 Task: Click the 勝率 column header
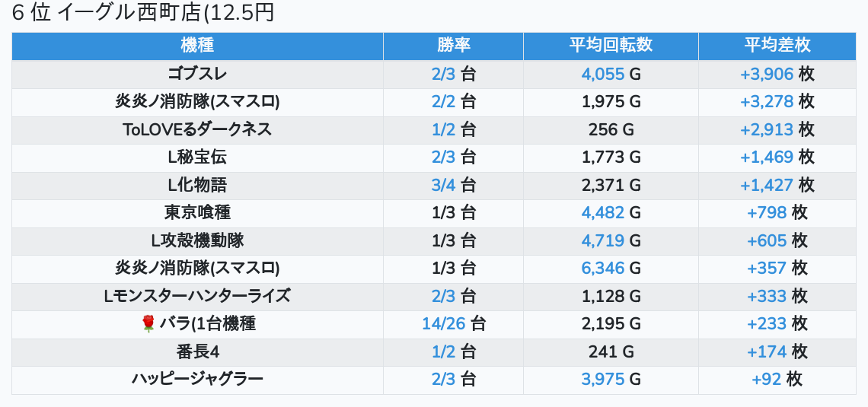pyautogui.click(x=453, y=46)
